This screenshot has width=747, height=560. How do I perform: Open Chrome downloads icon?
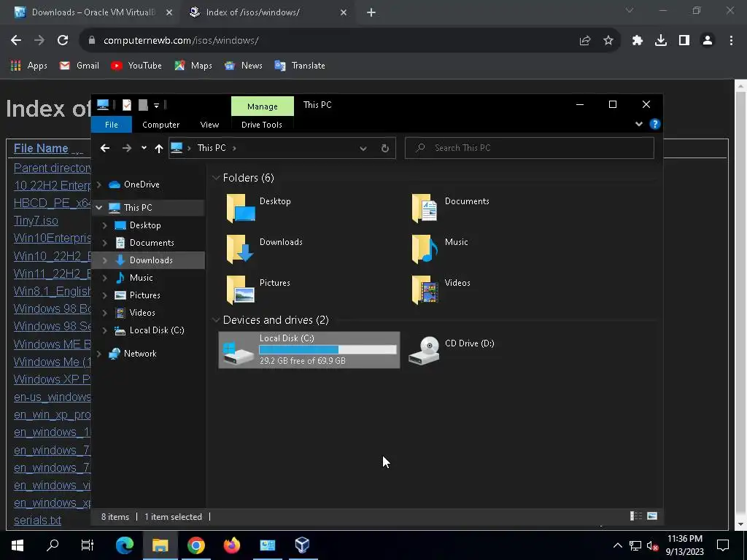[x=661, y=41]
